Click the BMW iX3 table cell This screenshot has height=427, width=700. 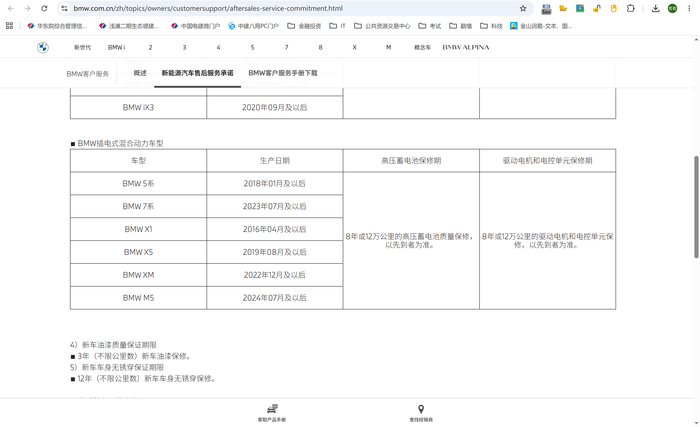tap(138, 107)
